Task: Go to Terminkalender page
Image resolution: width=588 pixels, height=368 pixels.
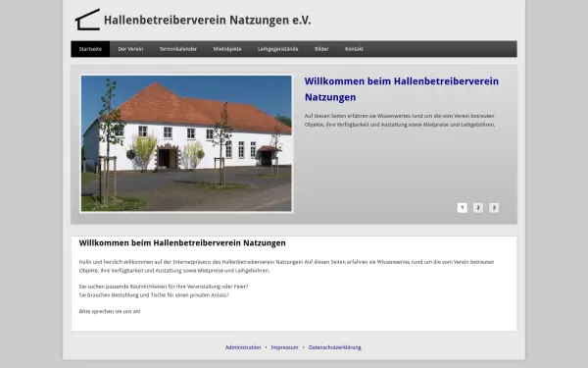Action: 178,49
